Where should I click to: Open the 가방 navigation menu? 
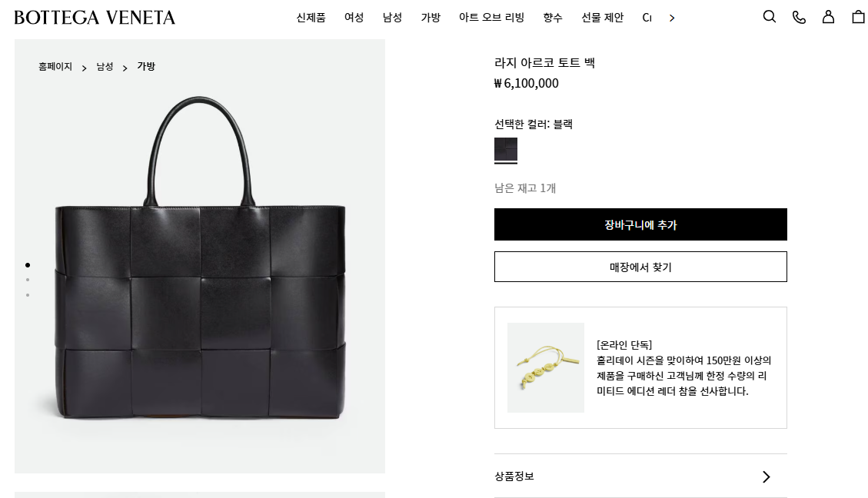tap(430, 18)
